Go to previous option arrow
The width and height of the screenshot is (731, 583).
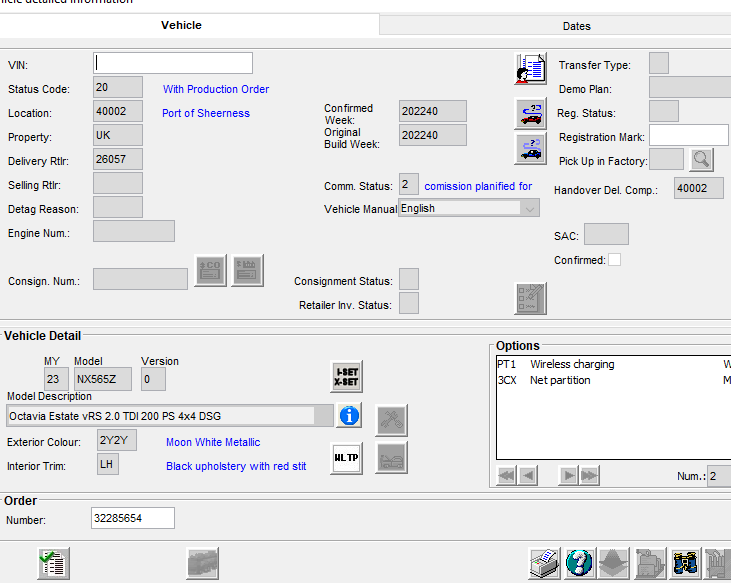pos(527,475)
